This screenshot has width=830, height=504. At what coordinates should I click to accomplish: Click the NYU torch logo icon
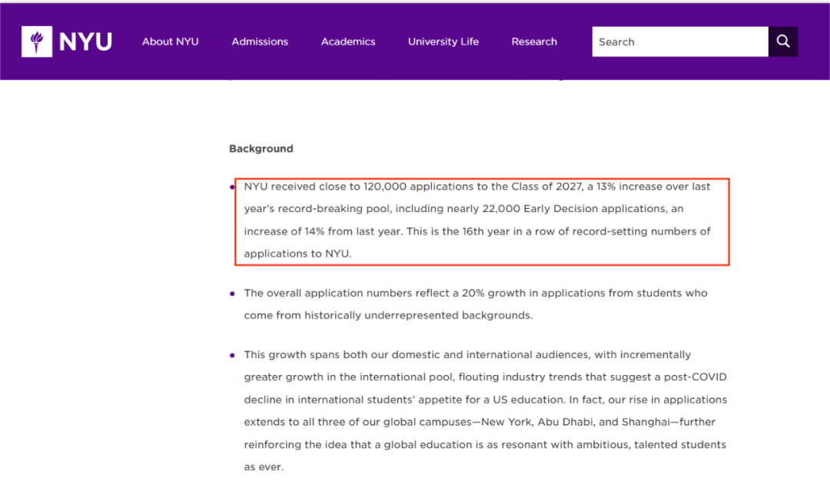point(37,41)
